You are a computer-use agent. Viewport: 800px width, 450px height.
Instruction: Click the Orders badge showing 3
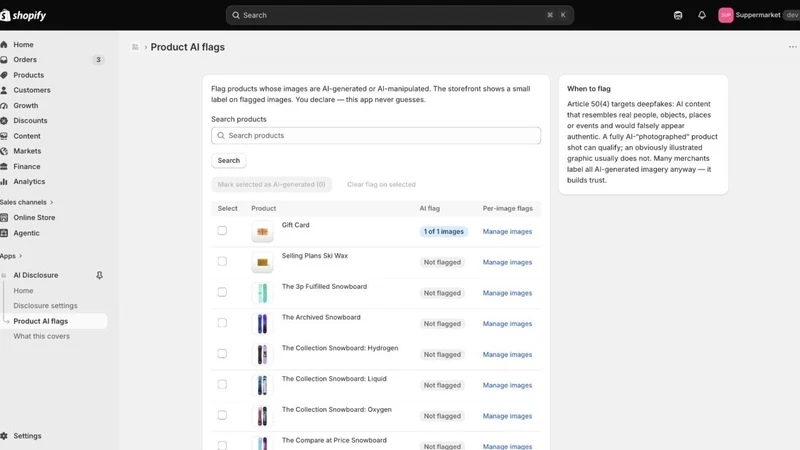tap(98, 60)
